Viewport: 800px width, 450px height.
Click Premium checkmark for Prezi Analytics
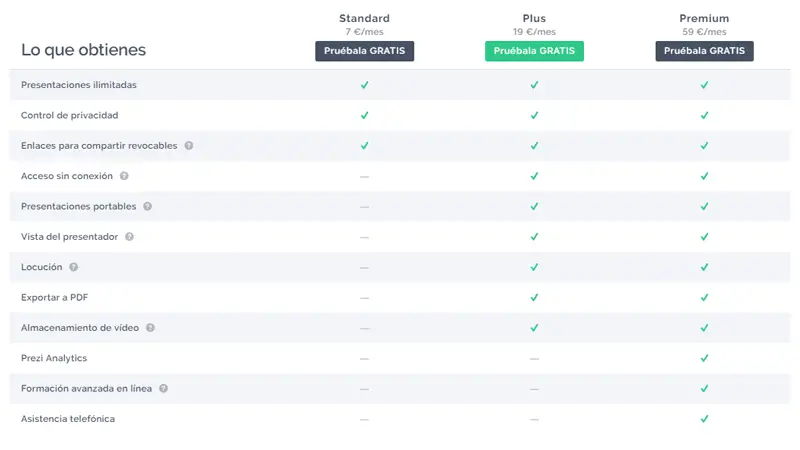(x=704, y=358)
